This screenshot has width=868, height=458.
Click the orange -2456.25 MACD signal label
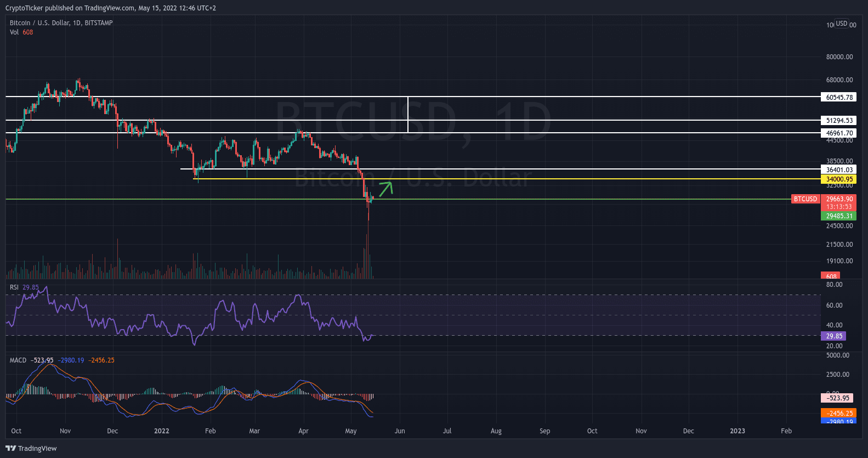tap(839, 414)
